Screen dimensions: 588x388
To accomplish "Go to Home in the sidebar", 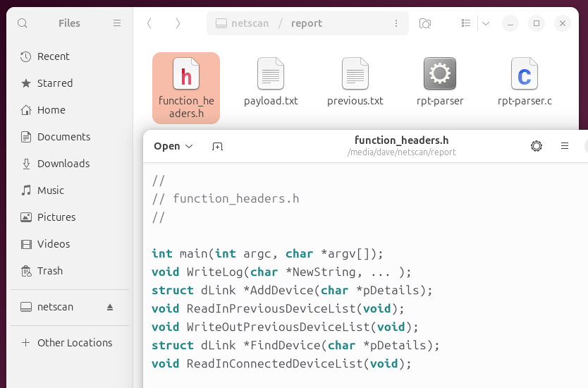I will [x=70, y=110].
